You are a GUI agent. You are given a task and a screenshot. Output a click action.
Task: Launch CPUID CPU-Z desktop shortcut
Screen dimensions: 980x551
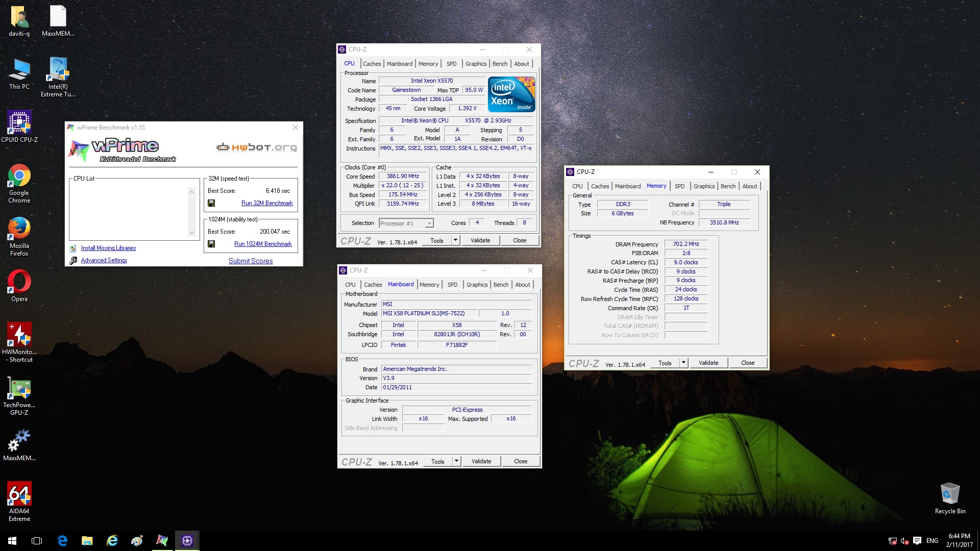pos(19,127)
